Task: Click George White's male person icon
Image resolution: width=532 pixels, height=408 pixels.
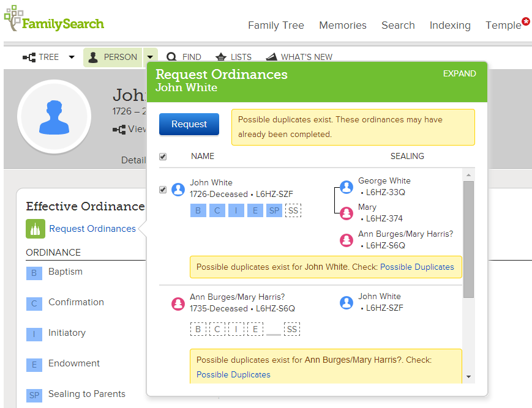Action: tap(347, 187)
